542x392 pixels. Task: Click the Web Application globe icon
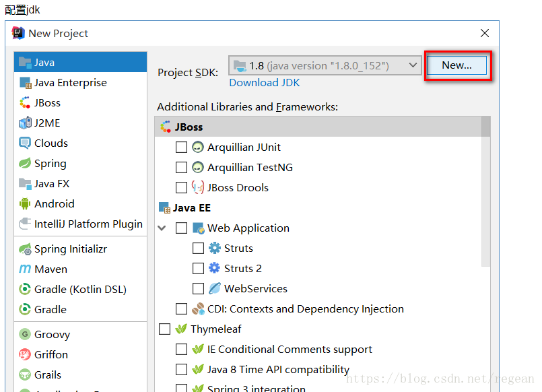pos(199,228)
